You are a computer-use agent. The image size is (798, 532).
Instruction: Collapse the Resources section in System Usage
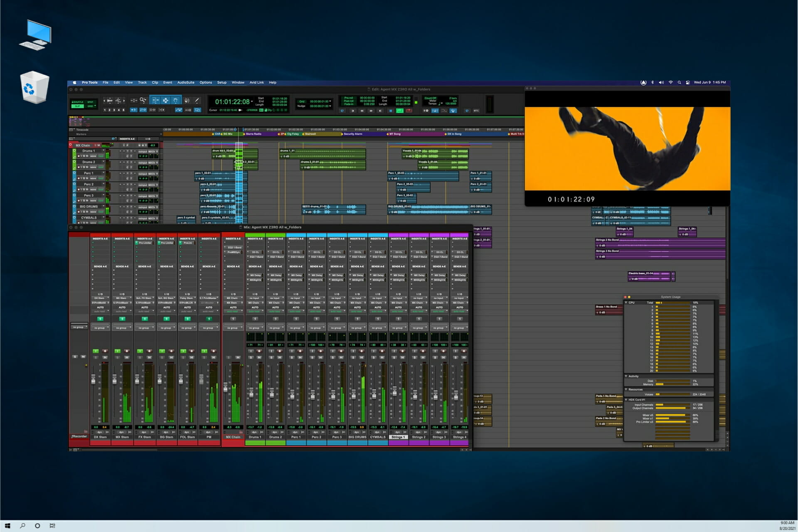(x=626, y=389)
